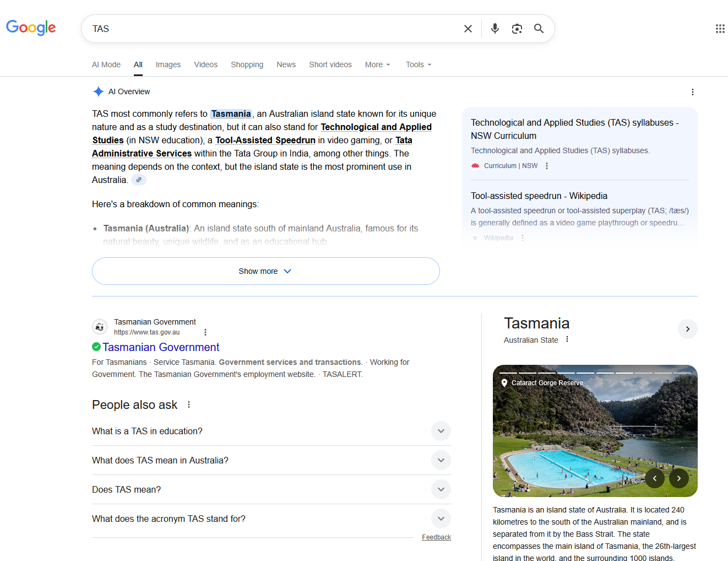Viewport: 728px width, 561px height.
Task: Open People also ask options menu
Action: click(189, 404)
